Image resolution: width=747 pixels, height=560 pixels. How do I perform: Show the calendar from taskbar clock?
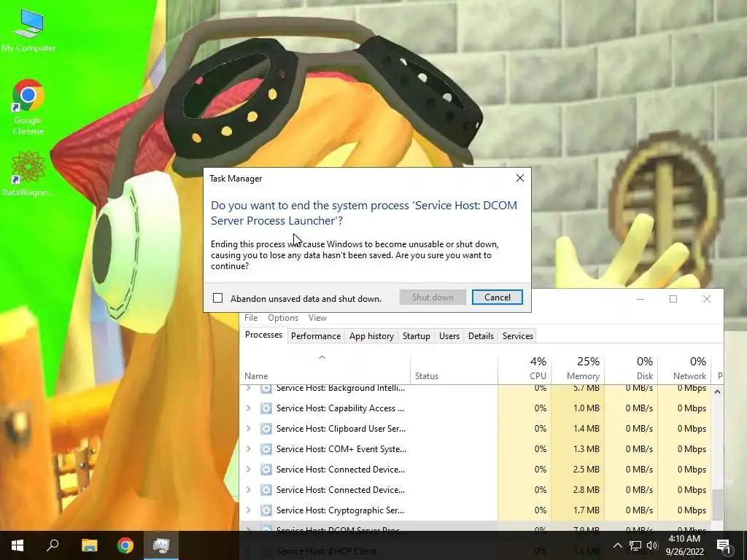pyautogui.click(x=684, y=545)
